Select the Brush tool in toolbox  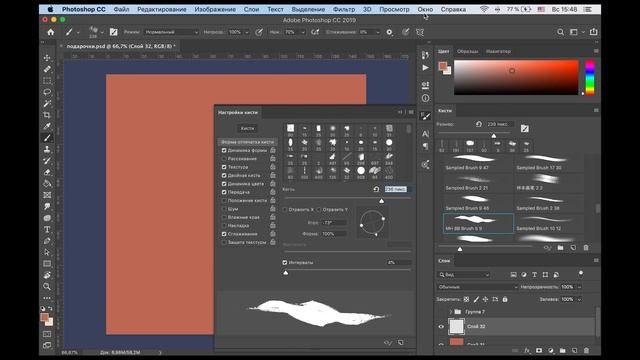[x=47, y=138]
